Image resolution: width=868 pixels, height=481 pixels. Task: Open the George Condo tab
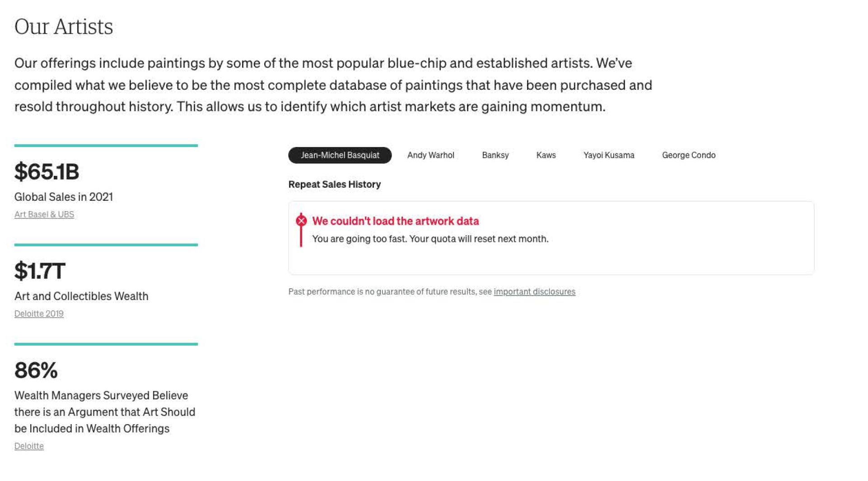point(688,155)
